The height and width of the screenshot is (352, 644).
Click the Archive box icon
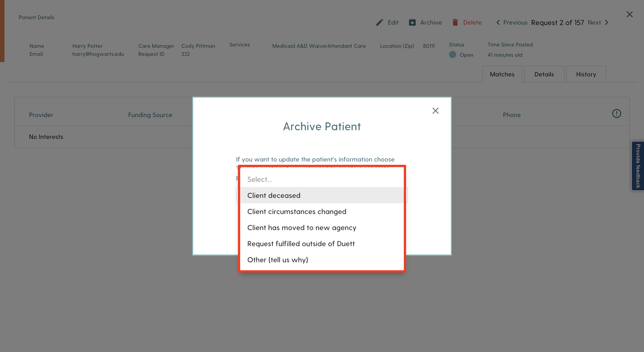coord(412,22)
